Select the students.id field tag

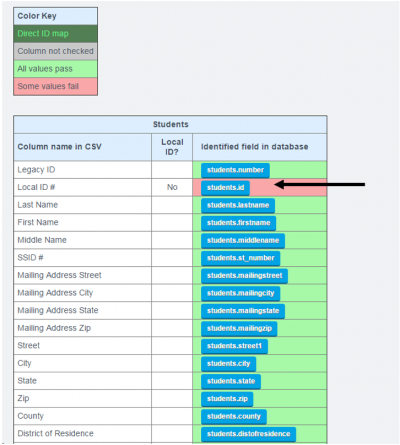225,188
